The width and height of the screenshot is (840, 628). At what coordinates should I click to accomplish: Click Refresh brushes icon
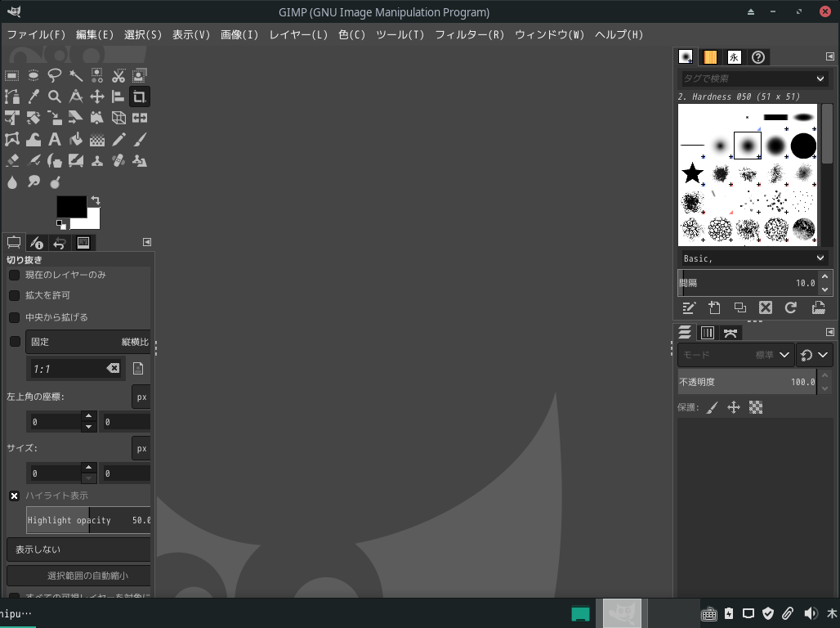click(x=791, y=307)
